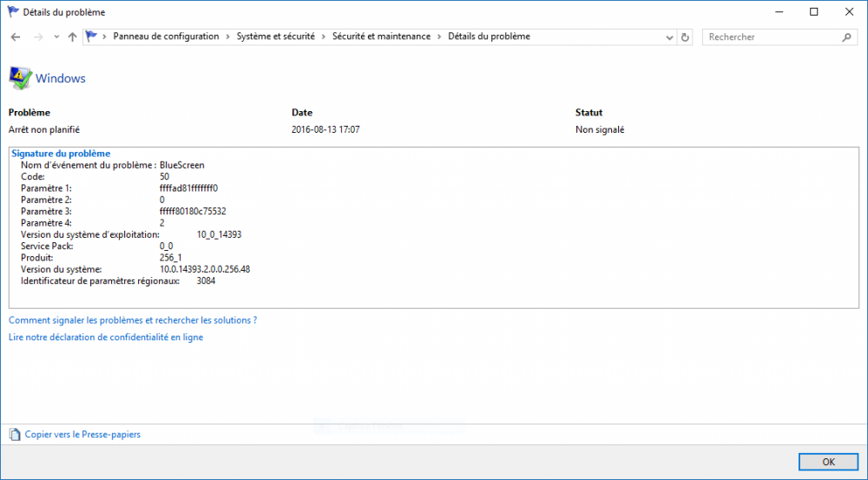Click the clipboard icon beside Copier
868x480 pixels.
point(15,434)
